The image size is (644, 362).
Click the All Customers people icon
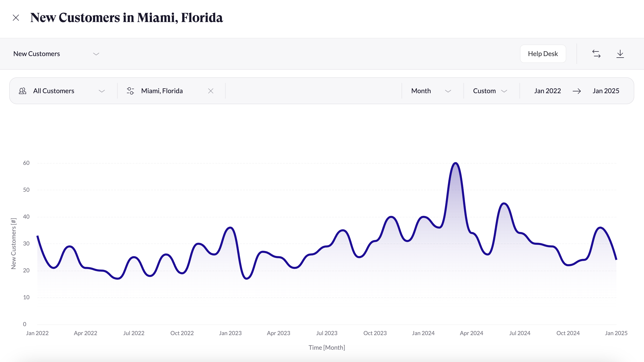tap(23, 91)
